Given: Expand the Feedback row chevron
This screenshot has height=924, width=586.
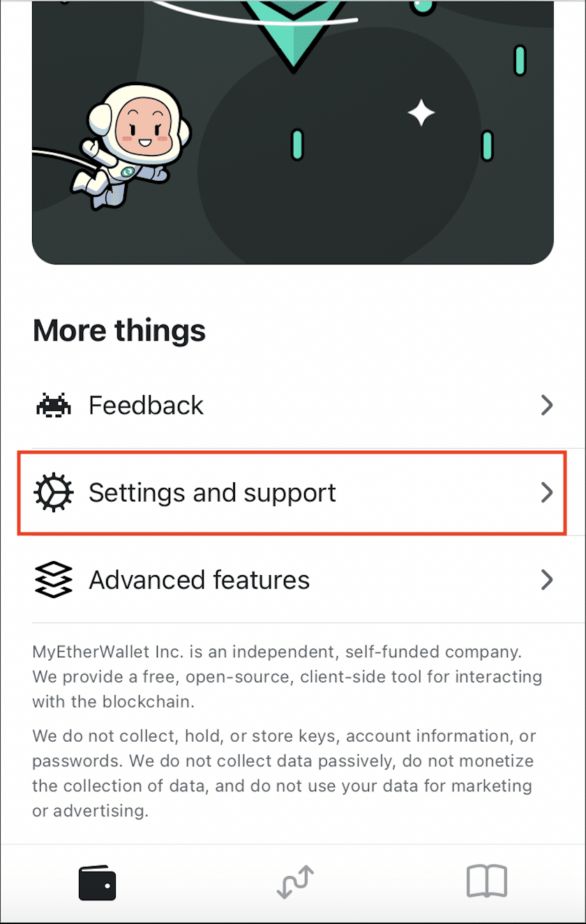Looking at the screenshot, I should pos(548,405).
